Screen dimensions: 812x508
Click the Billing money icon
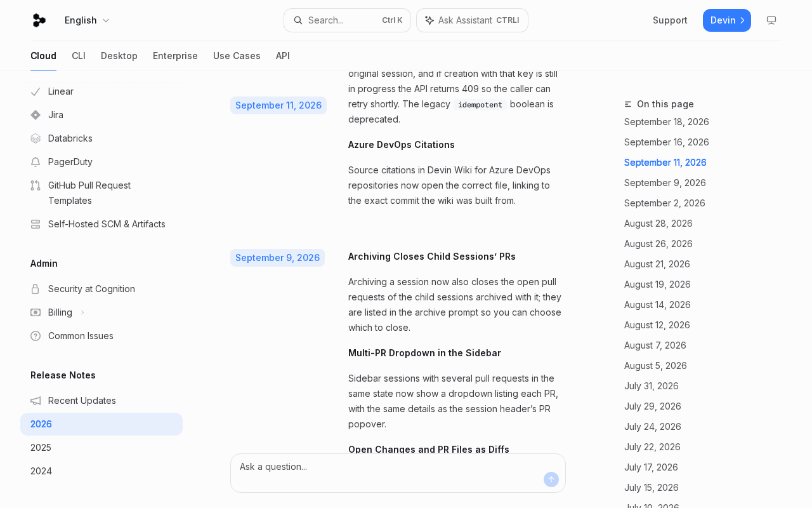point(36,312)
